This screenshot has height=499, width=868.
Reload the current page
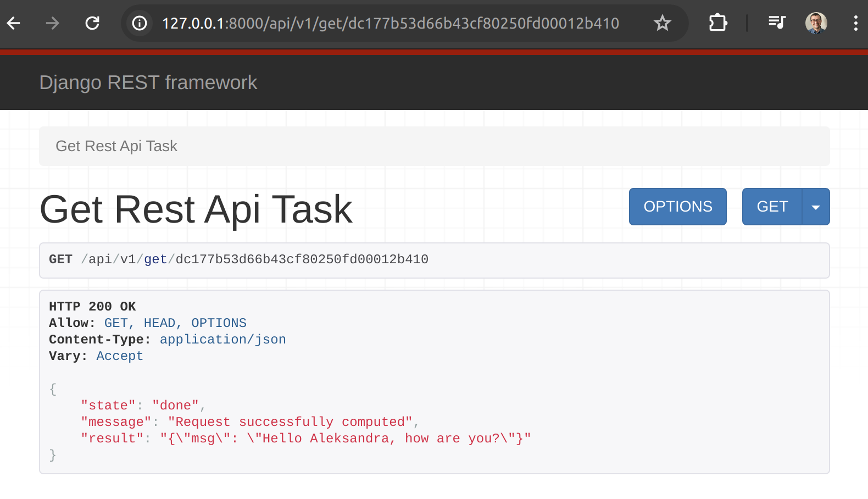tap(92, 23)
